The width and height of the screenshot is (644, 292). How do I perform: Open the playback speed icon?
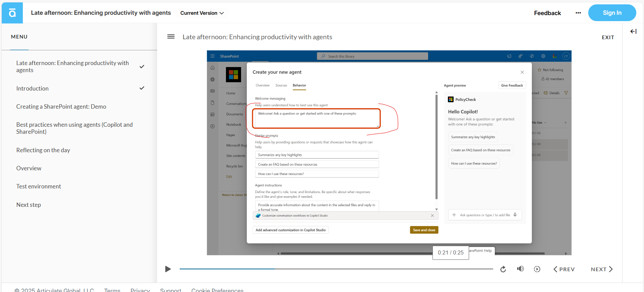click(537, 269)
